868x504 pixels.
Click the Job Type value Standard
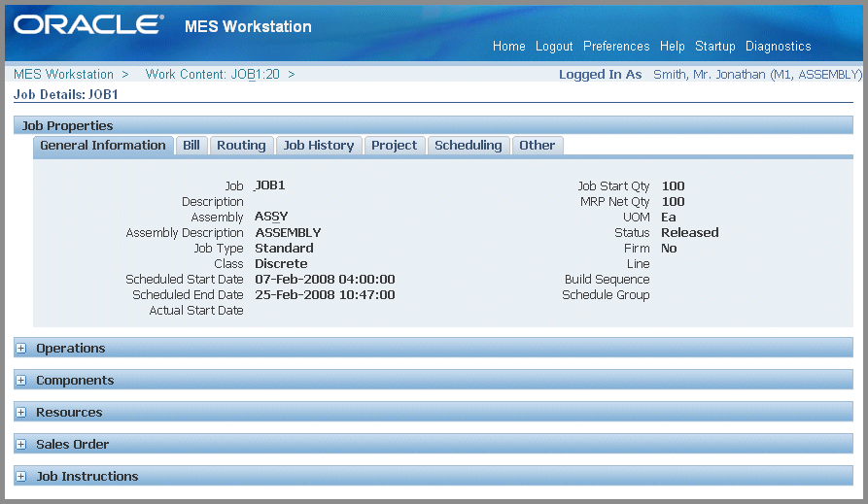pos(284,248)
